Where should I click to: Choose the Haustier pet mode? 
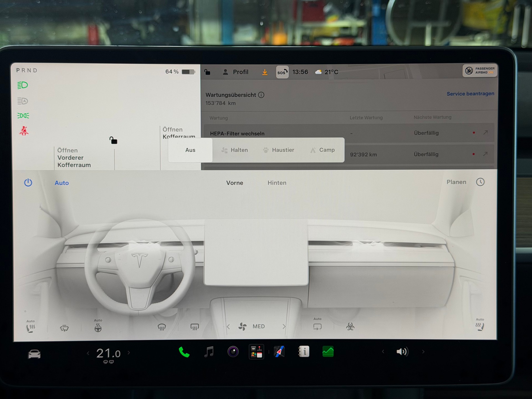278,150
